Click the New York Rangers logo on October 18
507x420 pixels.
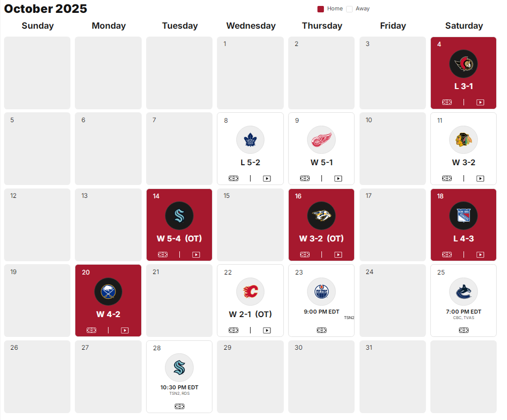click(x=463, y=215)
